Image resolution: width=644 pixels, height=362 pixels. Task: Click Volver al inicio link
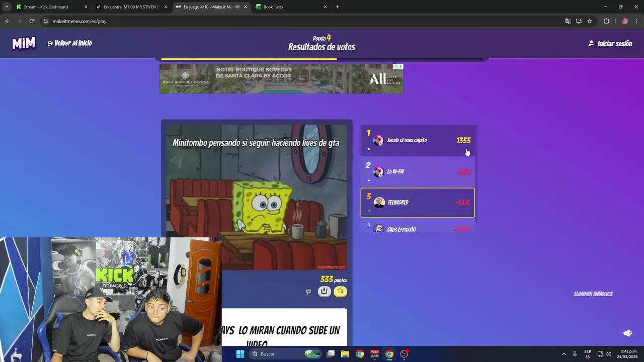tap(70, 43)
